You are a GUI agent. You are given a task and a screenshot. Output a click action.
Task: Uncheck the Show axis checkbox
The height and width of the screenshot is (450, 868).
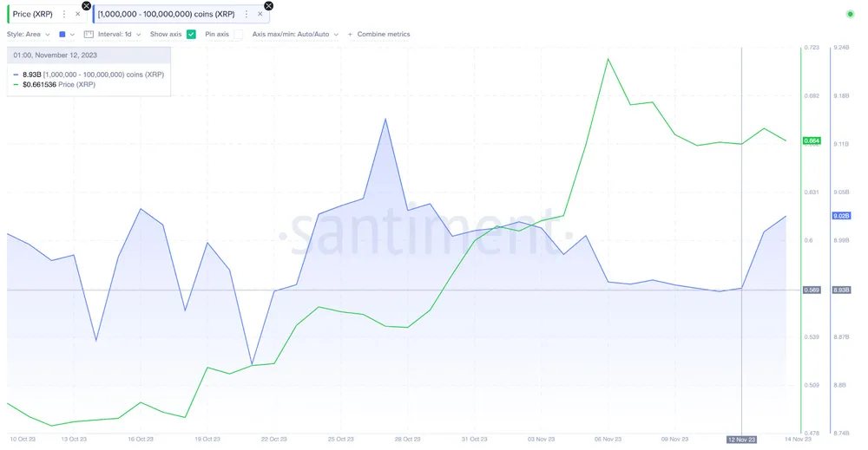pyautogui.click(x=191, y=35)
